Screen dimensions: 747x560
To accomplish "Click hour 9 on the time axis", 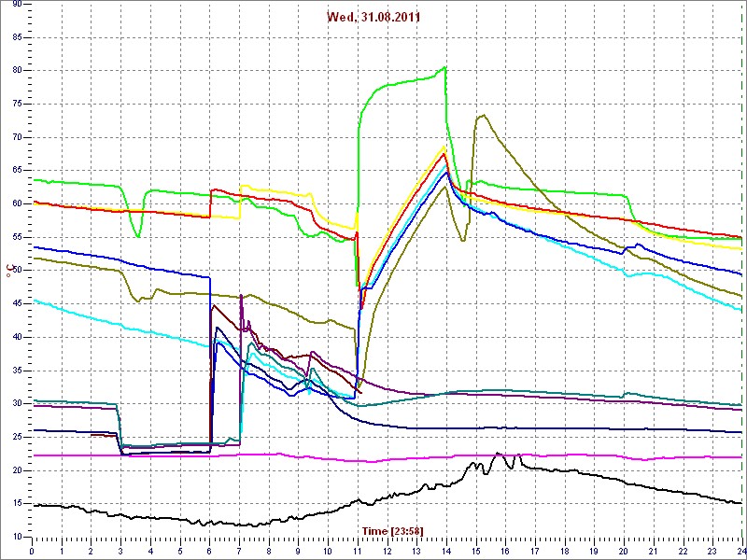I will [298, 552].
